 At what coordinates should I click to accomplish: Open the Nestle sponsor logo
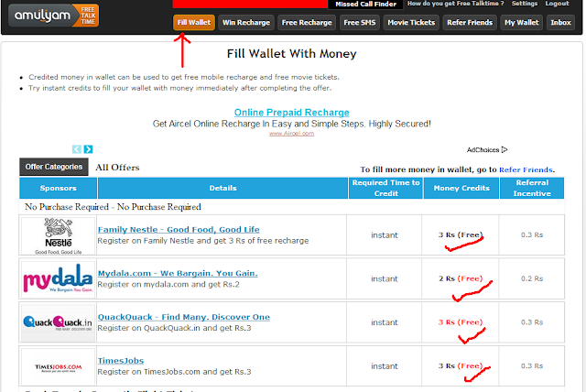(x=59, y=236)
